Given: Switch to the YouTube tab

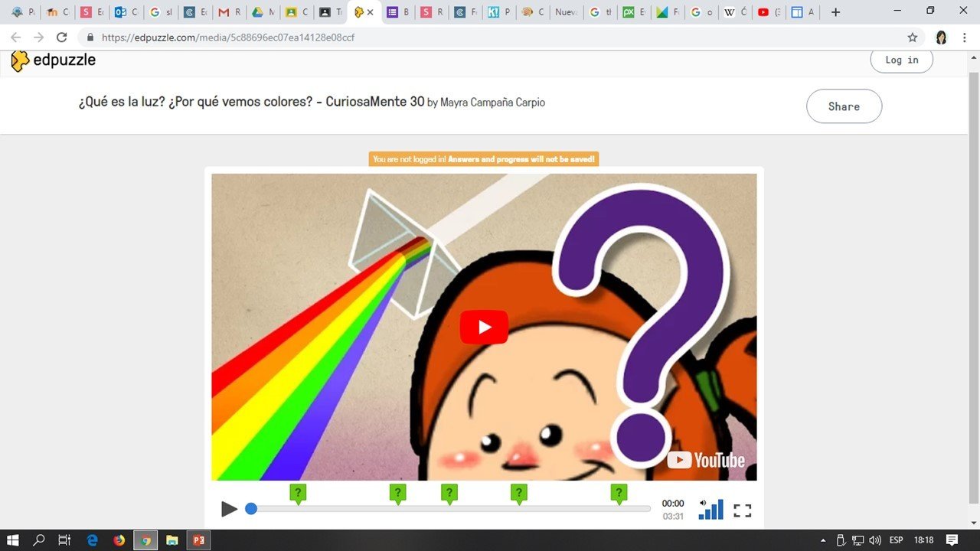Looking at the screenshot, I should 769,12.
